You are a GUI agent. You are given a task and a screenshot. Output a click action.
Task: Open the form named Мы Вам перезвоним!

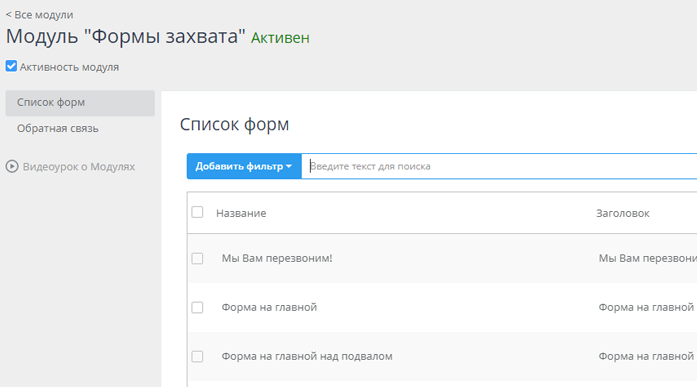pos(277,258)
